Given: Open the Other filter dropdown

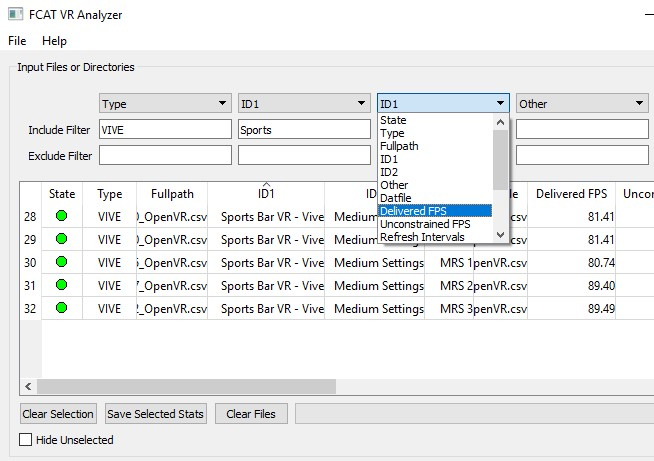Looking at the screenshot, I should 582,104.
